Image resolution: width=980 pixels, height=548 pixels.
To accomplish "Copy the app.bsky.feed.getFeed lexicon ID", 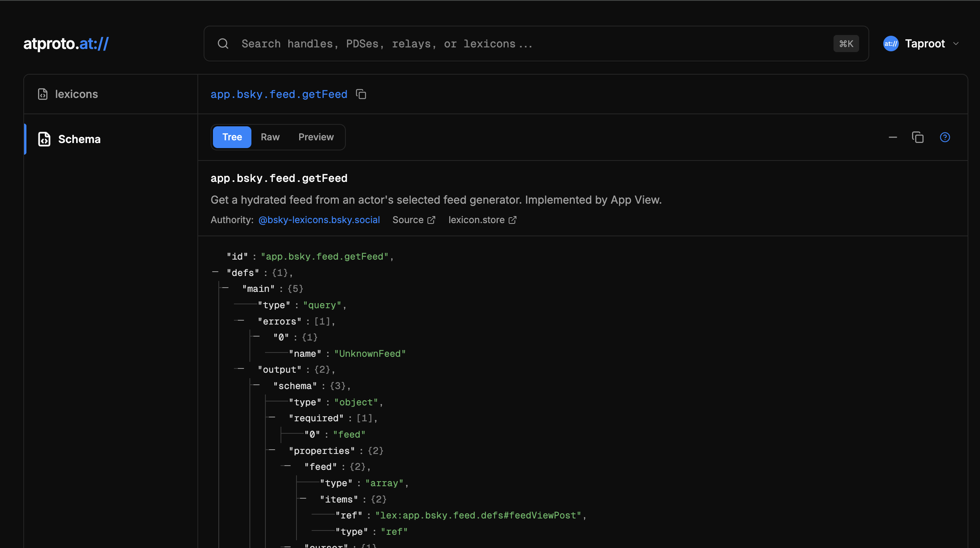I will coord(361,94).
